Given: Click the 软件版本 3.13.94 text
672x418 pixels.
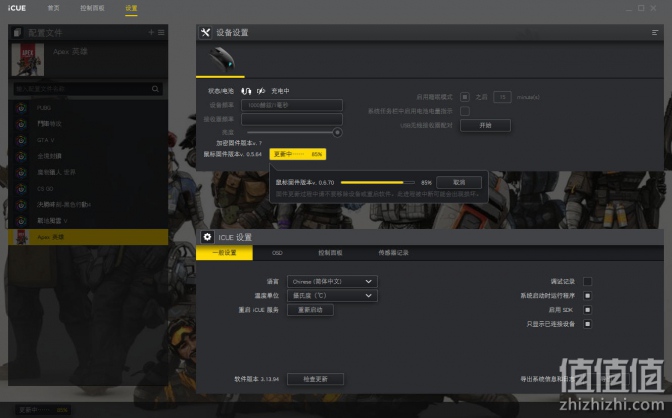Looking at the screenshot, I should coord(256,379).
